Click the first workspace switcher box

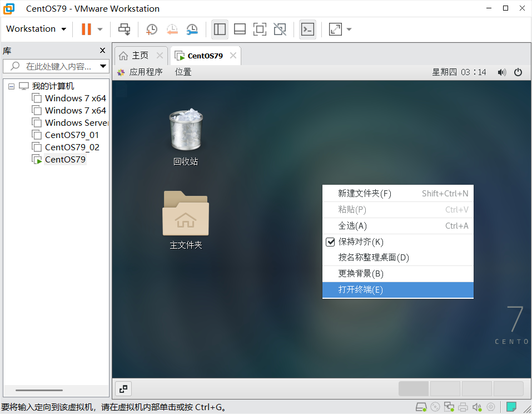[x=413, y=389]
